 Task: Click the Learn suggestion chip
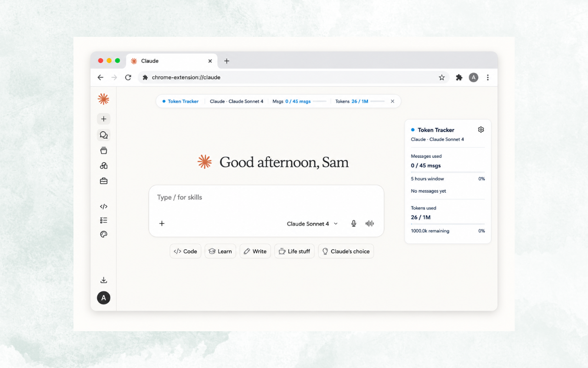tap(220, 251)
